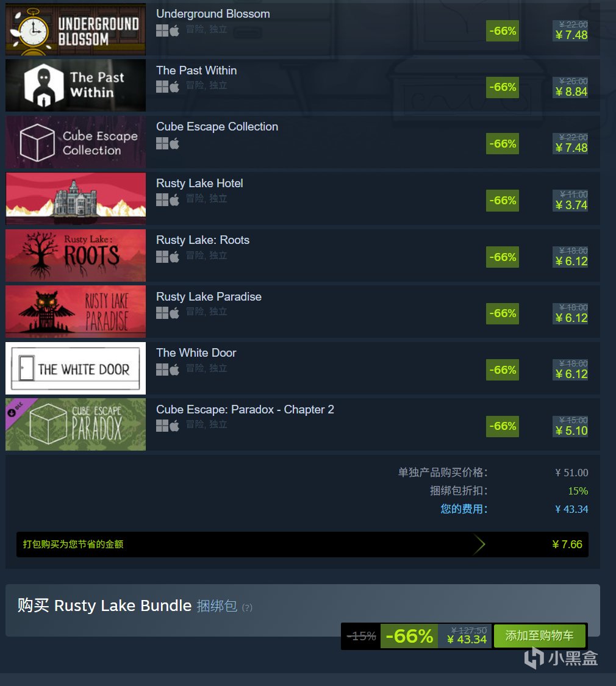Click Rusty Lake: Roots -66% discount badge
Viewport: 616px width, 686px height.
[502, 257]
